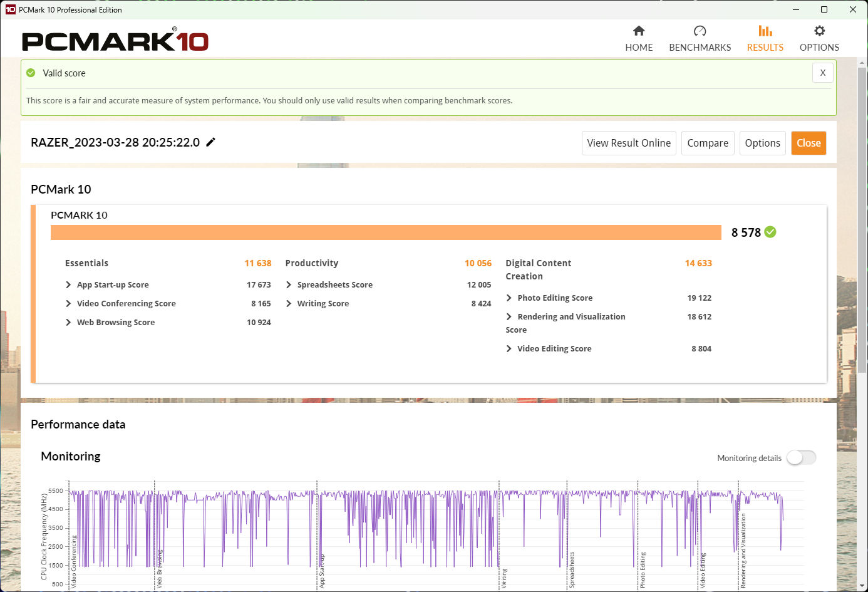Click Rendering and Visualization marker on the chart
The image size is (868, 592).
743,550
